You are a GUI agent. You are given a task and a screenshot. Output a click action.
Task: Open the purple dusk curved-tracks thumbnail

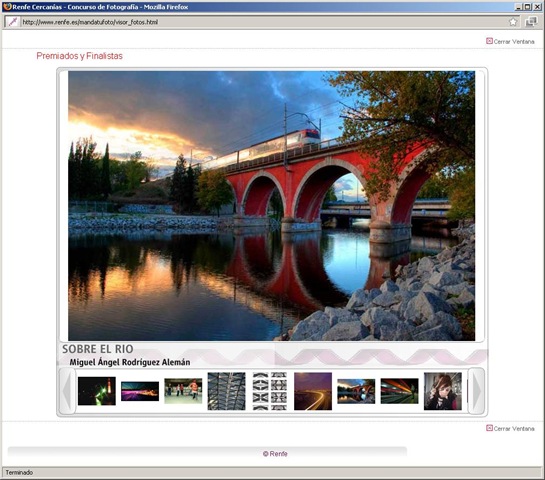point(313,391)
